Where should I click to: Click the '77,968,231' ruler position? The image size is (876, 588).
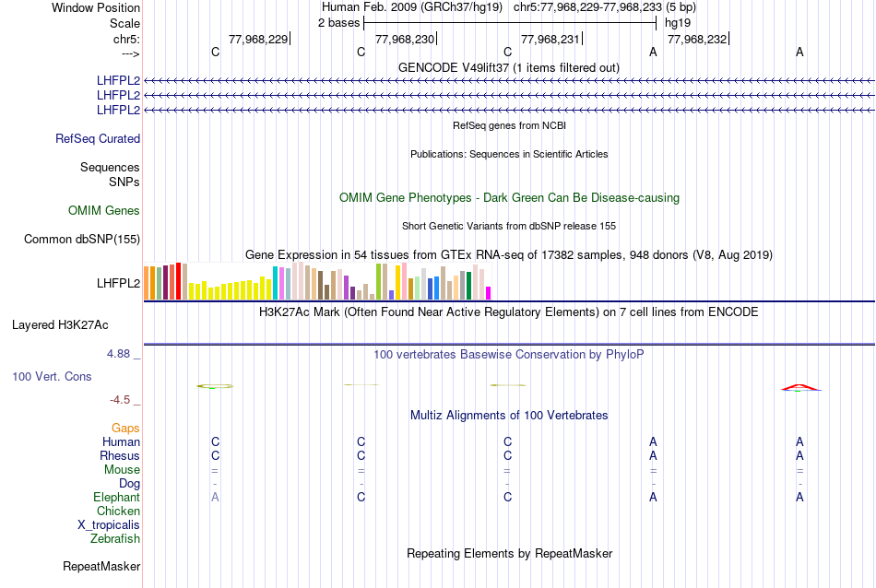click(550, 39)
